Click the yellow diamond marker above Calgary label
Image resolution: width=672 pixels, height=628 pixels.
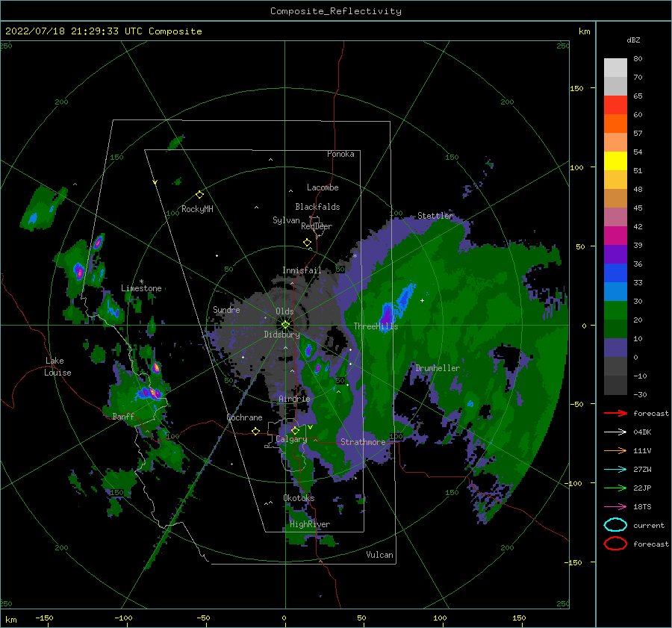295,429
